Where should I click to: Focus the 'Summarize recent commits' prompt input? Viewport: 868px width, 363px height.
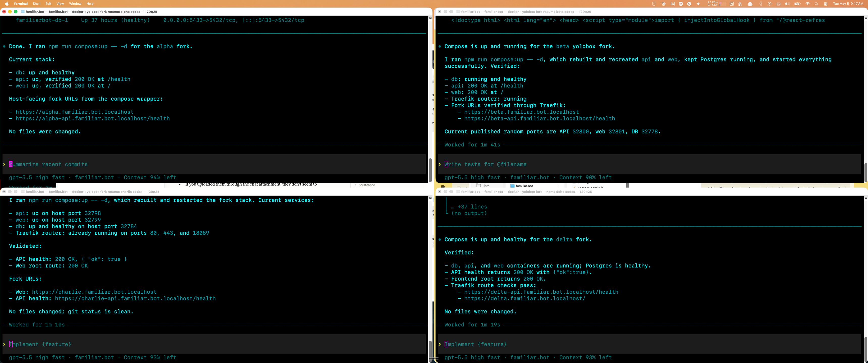click(214, 164)
